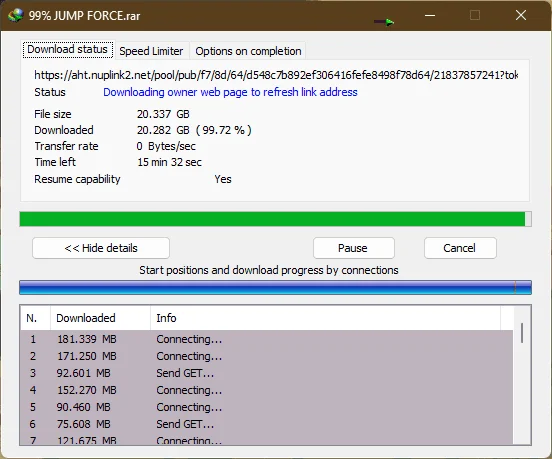Click the Info column header
Image resolution: width=552 pixels, height=459 pixels.
pos(325,318)
